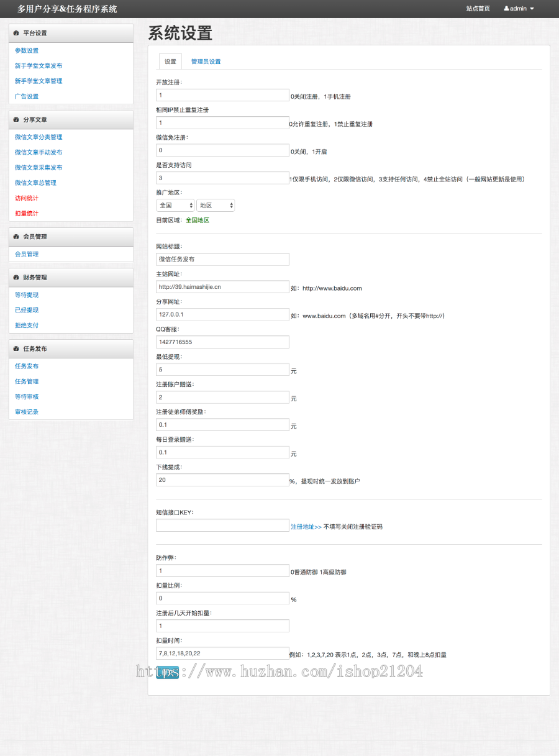Open 访问统计 statistics page
559x756 pixels.
pos(25,198)
